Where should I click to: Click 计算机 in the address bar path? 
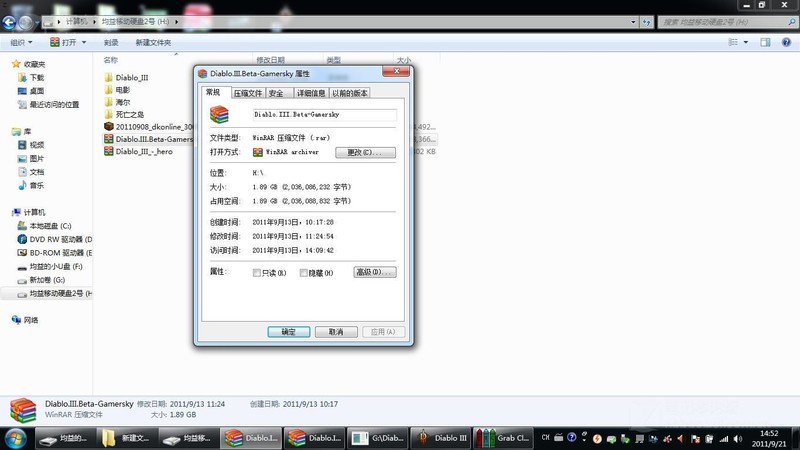click(x=77, y=21)
